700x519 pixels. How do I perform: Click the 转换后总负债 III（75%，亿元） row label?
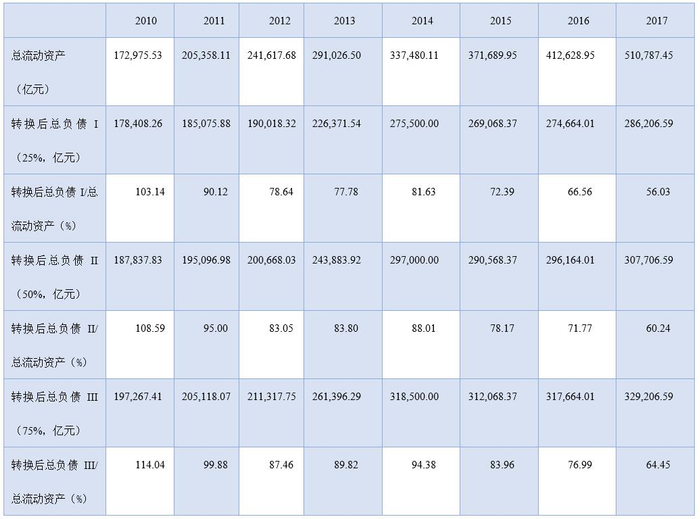pyautogui.click(x=54, y=413)
